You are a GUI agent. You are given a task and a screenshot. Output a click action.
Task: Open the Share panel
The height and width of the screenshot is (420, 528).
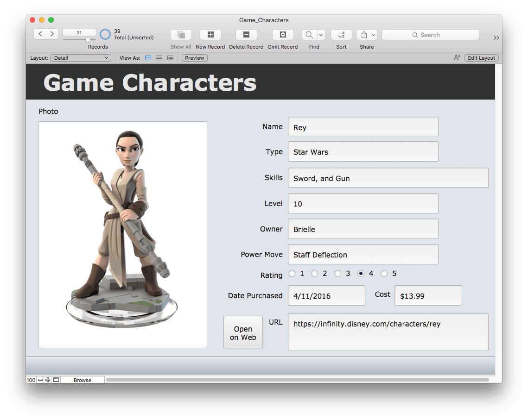point(364,34)
